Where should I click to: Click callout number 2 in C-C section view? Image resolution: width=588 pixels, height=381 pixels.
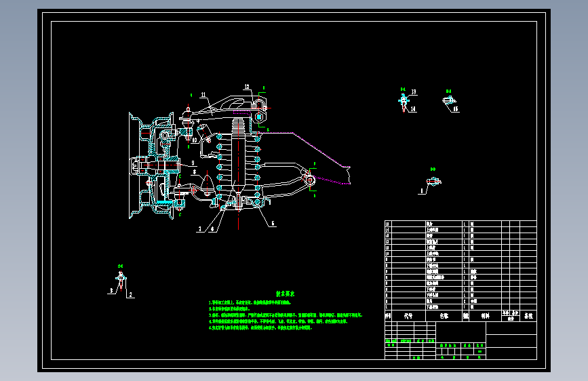point(130,295)
